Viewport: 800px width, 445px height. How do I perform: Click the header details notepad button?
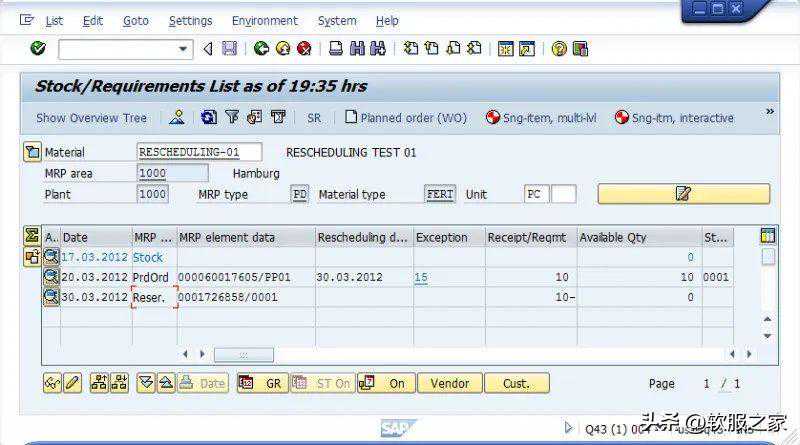[683, 194]
